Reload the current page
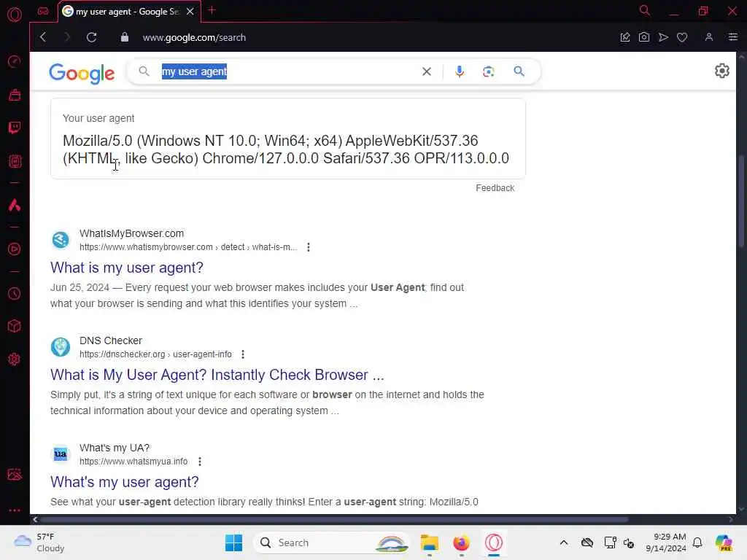This screenshot has height=560, width=747. pyautogui.click(x=91, y=37)
